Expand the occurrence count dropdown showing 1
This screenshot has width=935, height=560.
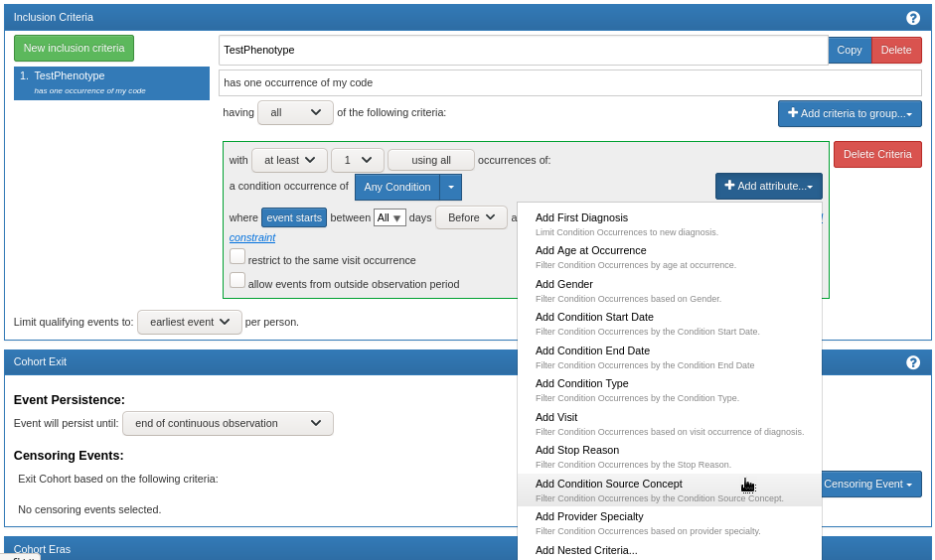(357, 160)
